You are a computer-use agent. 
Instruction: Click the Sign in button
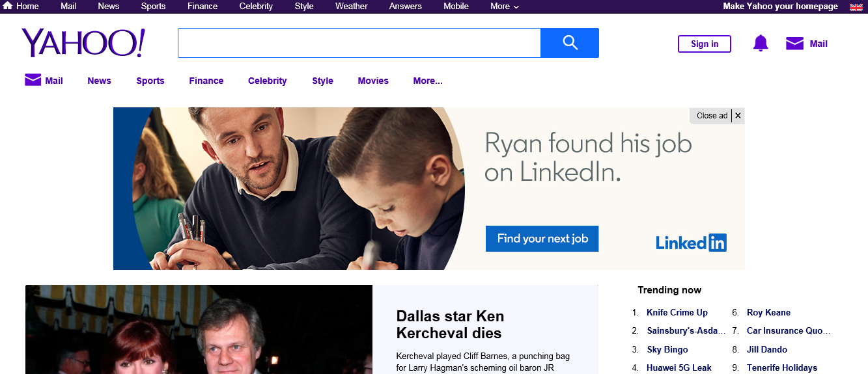click(x=705, y=44)
